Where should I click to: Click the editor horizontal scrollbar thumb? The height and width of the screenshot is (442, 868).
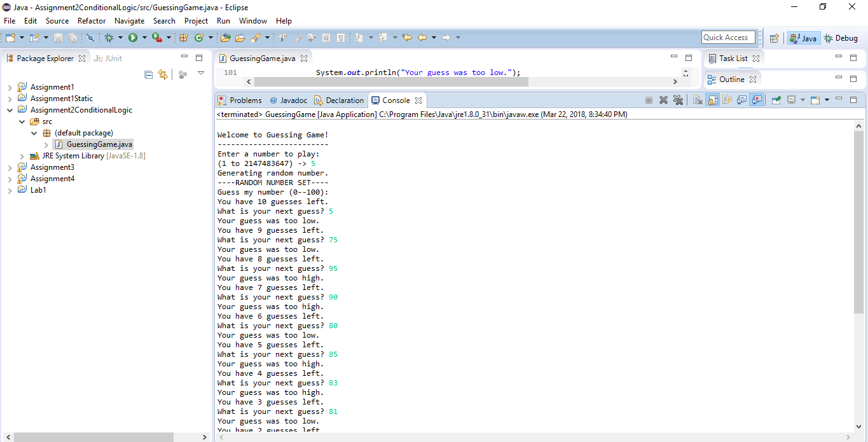click(390, 82)
